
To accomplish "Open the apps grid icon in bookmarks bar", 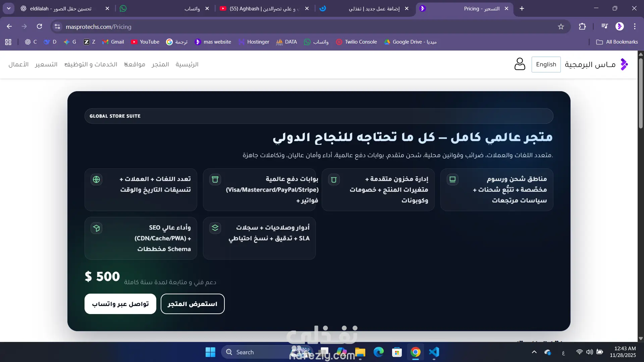I will (x=8, y=42).
